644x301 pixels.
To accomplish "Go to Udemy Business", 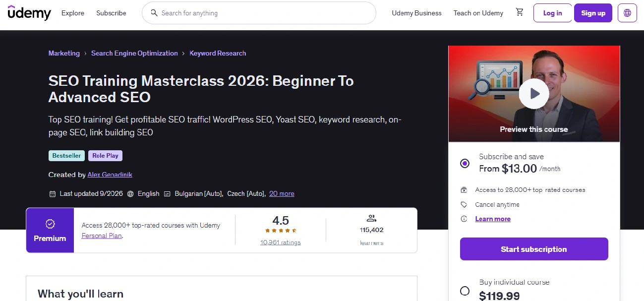I will 416,13.
